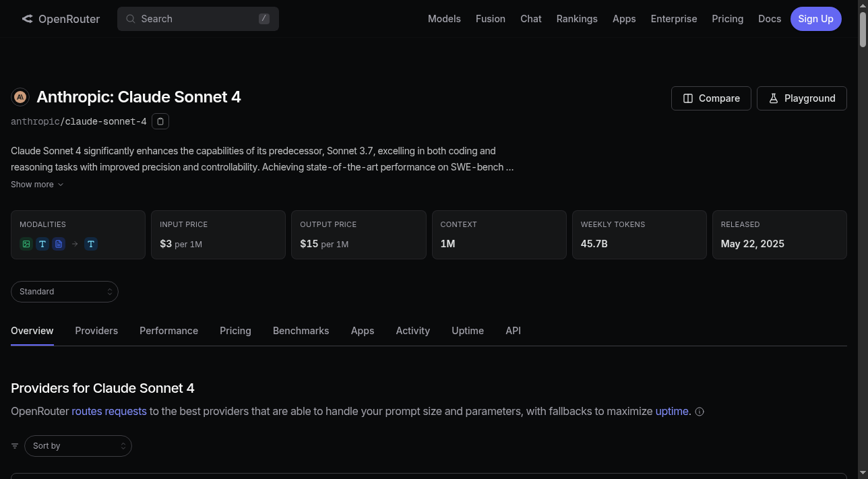Click the slash shortcut key badge
This screenshot has width=868, height=479.
click(x=264, y=19)
